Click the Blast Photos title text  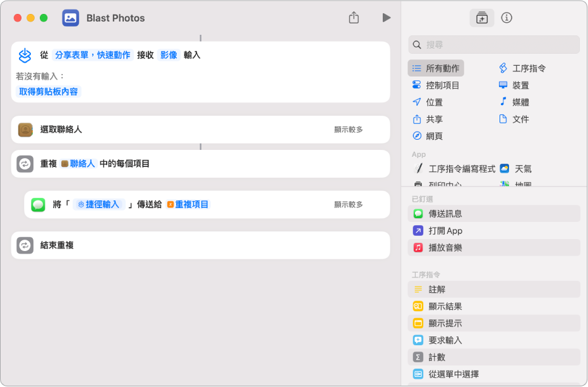(116, 18)
